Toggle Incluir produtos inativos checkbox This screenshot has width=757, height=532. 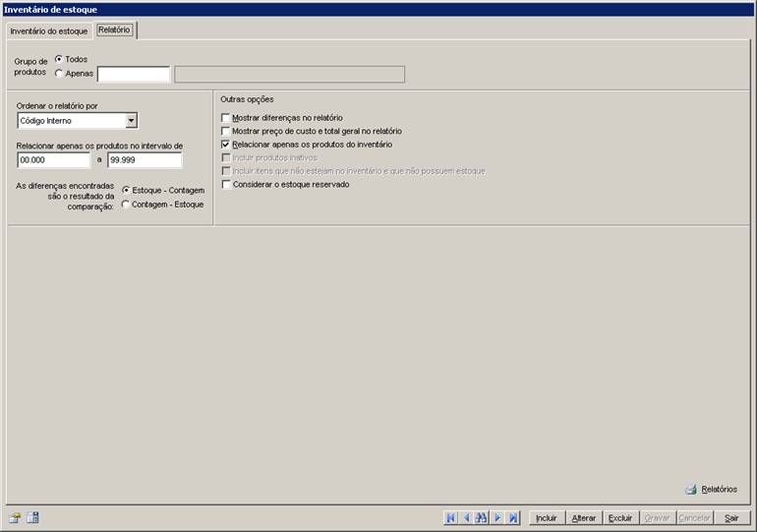pyautogui.click(x=225, y=157)
